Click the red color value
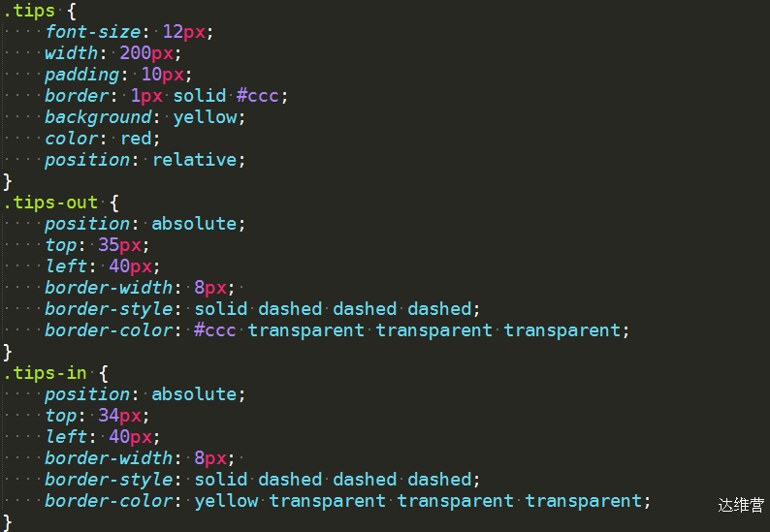Viewport: 770px width, 532px height. click(x=136, y=139)
